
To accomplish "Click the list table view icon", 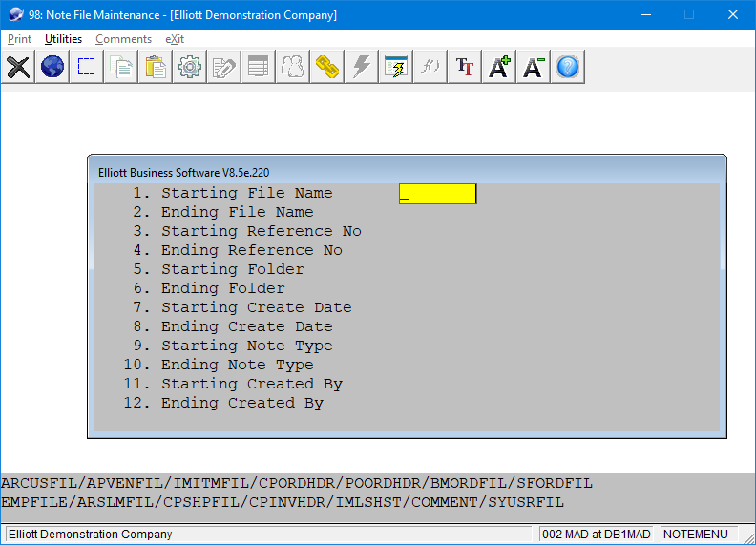I will 259,67.
